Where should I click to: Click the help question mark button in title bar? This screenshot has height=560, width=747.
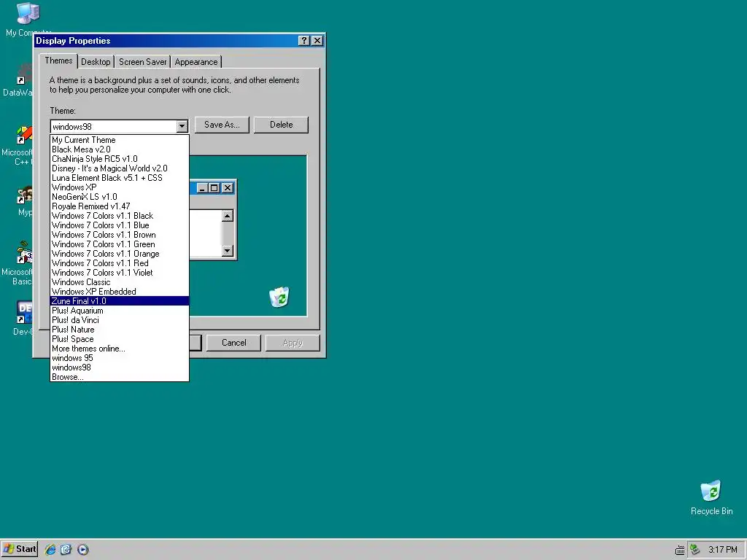[304, 41]
